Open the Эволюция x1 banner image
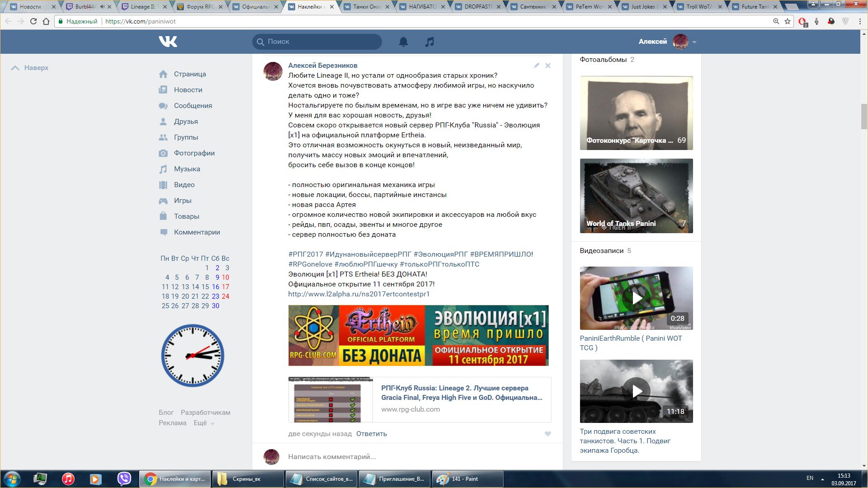The image size is (868, 488). 418,335
